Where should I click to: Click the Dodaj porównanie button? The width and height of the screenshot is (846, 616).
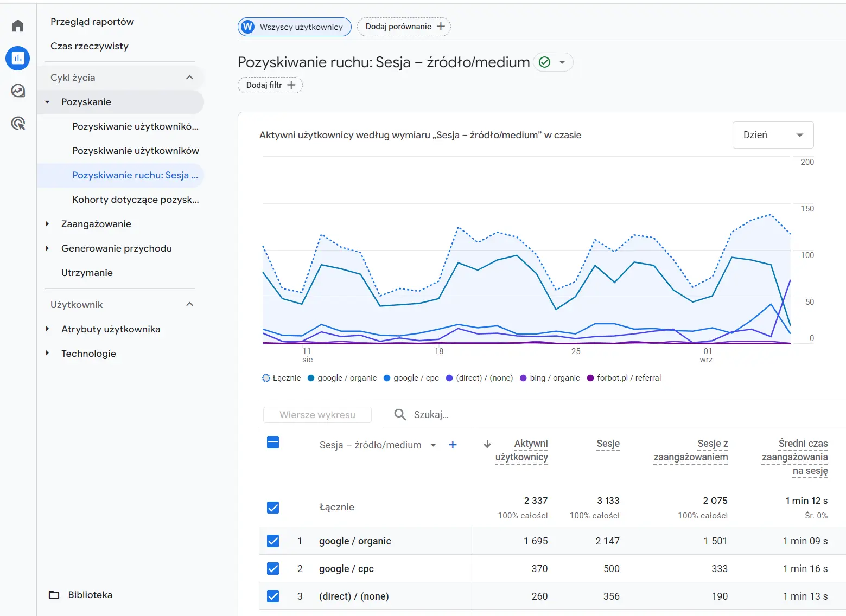click(404, 27)
